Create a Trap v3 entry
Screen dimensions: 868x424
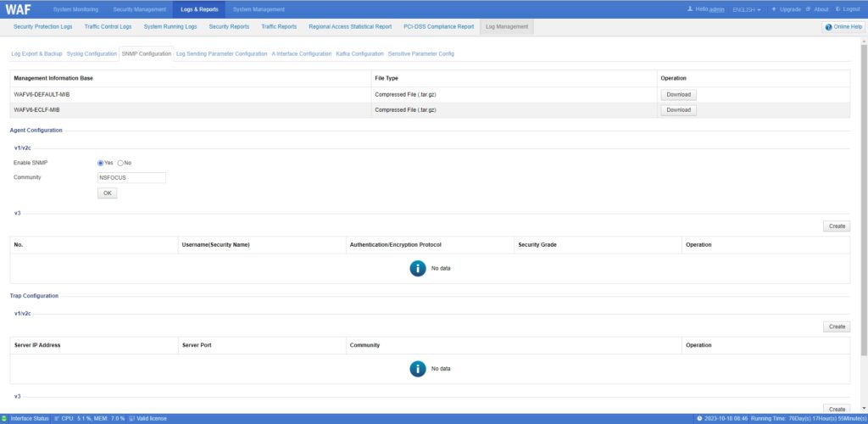tap(837, 409)
